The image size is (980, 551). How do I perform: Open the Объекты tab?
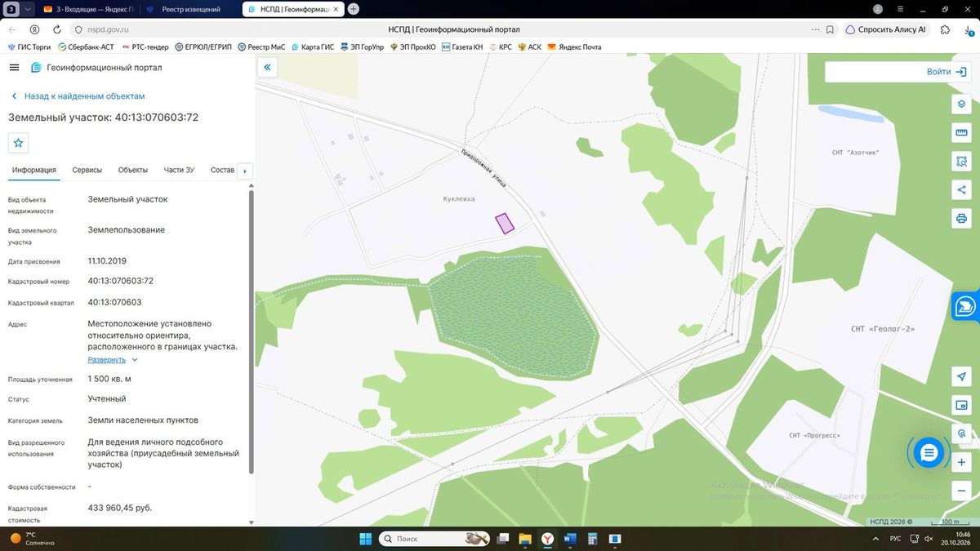133,170
